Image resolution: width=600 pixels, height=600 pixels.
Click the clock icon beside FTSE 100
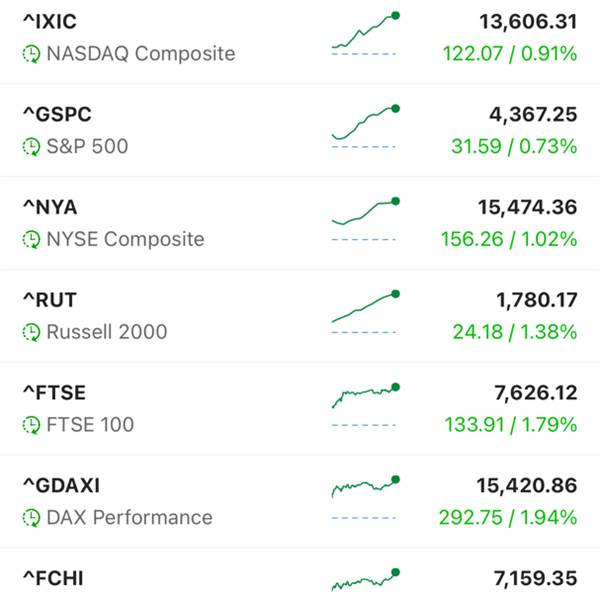pyautogui.click(x=32, y=425)
